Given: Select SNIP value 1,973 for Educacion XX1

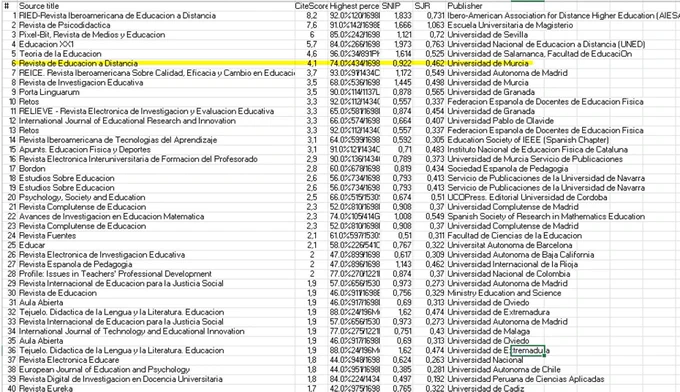Looking at the screenshot, I should [402, 44].
